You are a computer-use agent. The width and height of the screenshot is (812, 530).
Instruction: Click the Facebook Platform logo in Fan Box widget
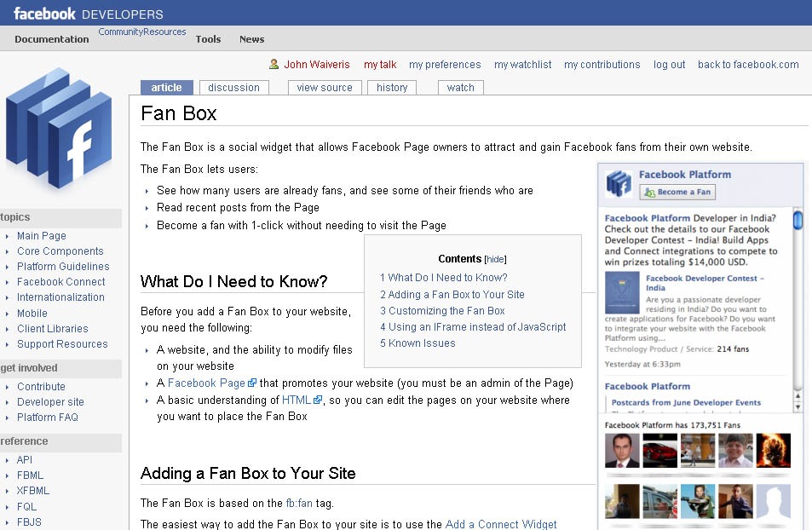(619, 183)
